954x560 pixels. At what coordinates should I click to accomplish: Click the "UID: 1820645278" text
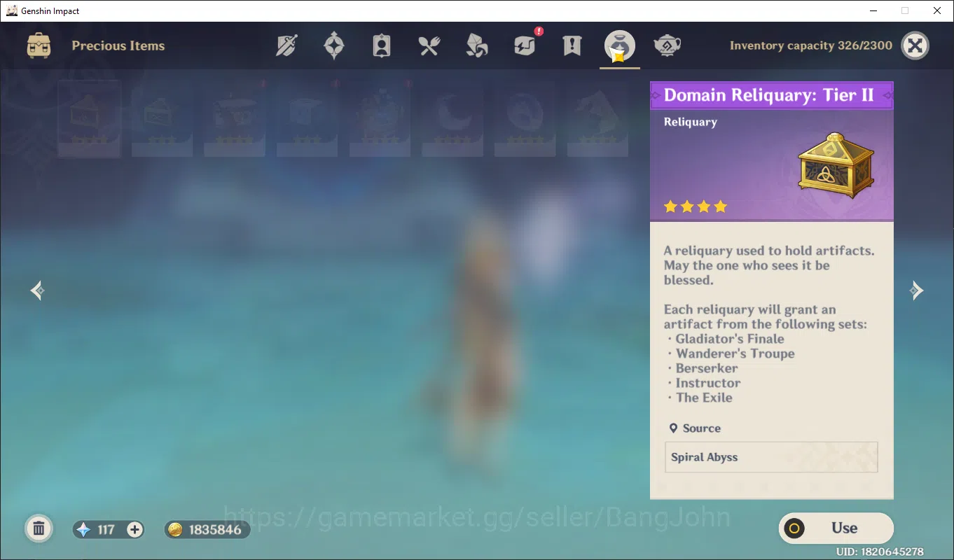tap(880, 552)
